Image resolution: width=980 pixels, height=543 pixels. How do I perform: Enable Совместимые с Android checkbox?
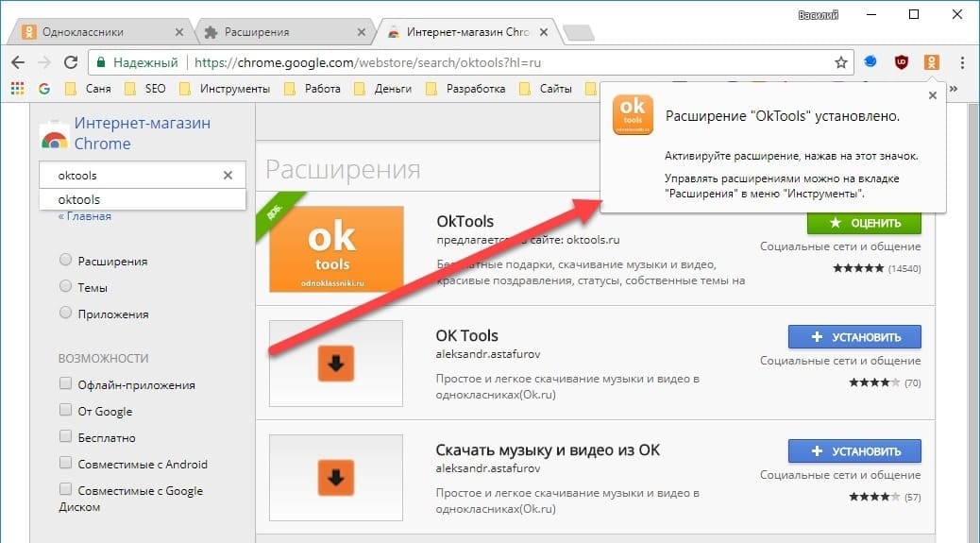click(65, 463)
